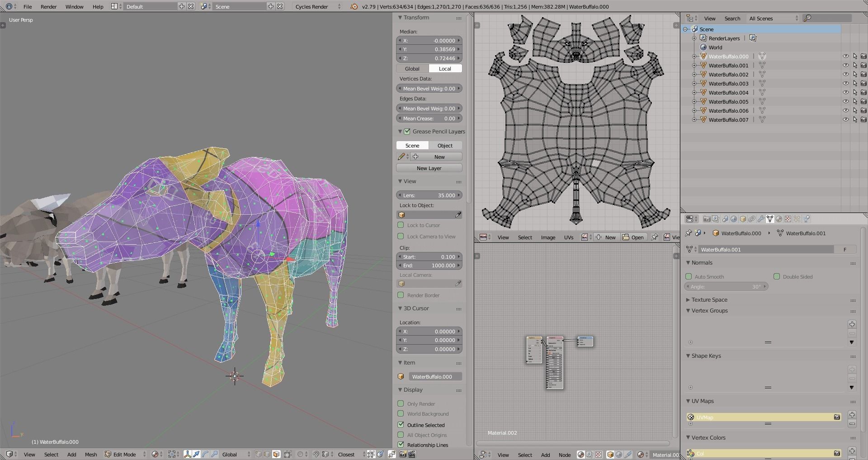Viewport: 868px width, 460px height.
Task: Open the Cycles Render engine dropdown
Action: pos(318,6)
